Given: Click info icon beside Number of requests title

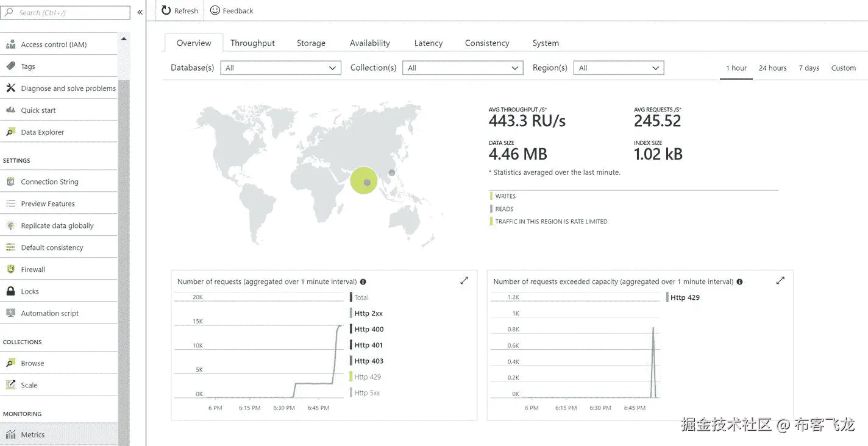Looking at the screenshot, I should [363, 282].
